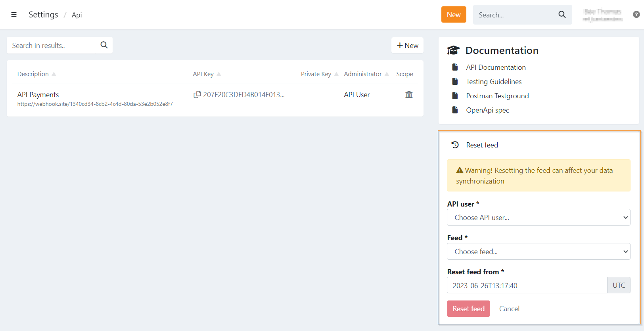Click the search in results magnifier icon
644x331 pixels.
[104, 45]
